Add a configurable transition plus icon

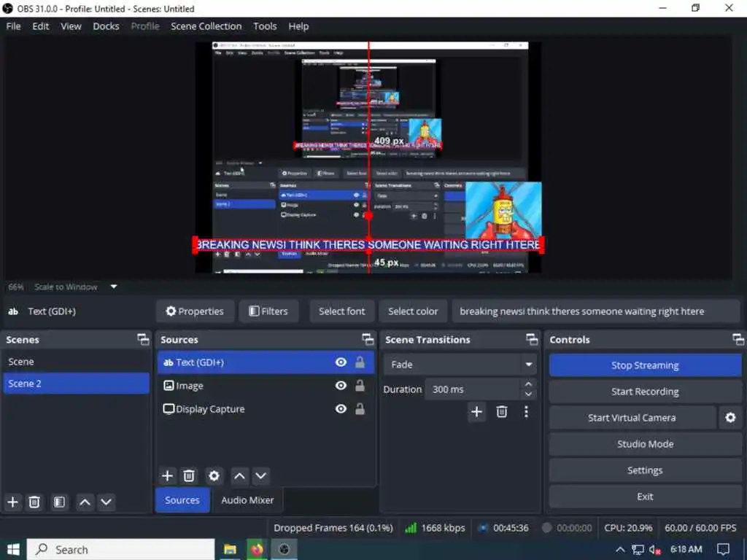(x=476, y=411)
